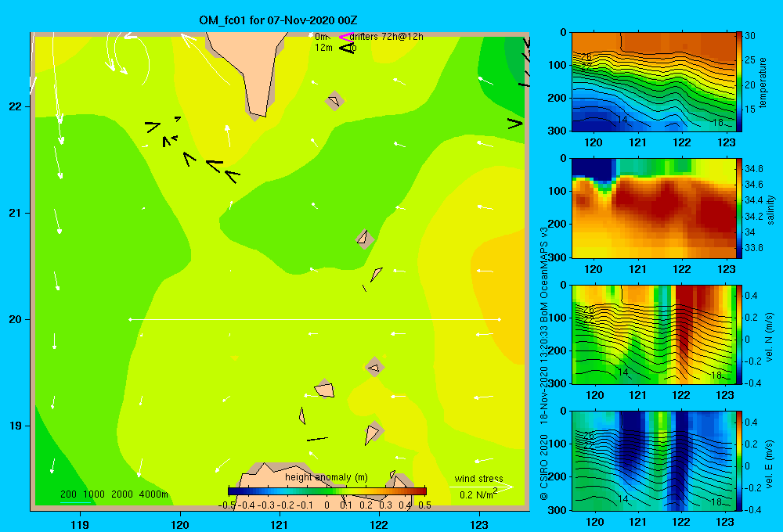Image resolution: width=783 pixels, height=532 pixels.
Task: Click the "temperature" color bar label
Action: (x=763, y=82)
